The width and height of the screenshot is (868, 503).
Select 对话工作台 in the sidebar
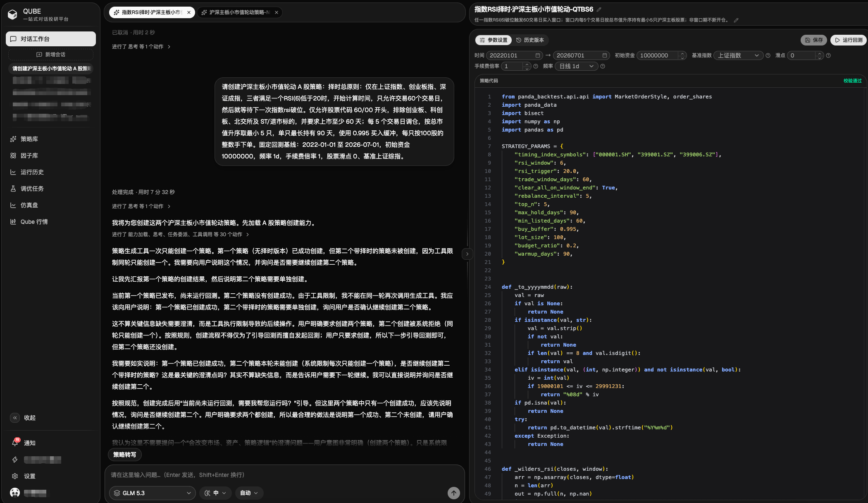coord(50,39)
